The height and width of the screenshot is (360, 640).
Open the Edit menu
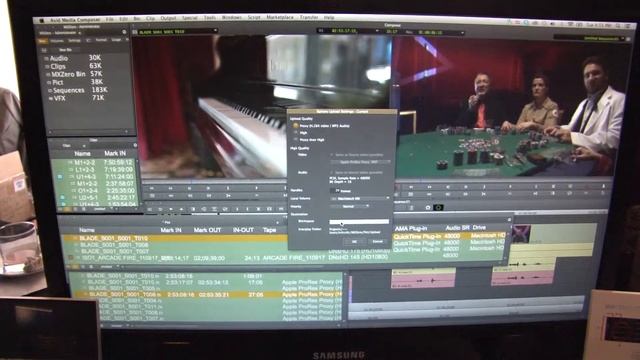tap(124, 19)
